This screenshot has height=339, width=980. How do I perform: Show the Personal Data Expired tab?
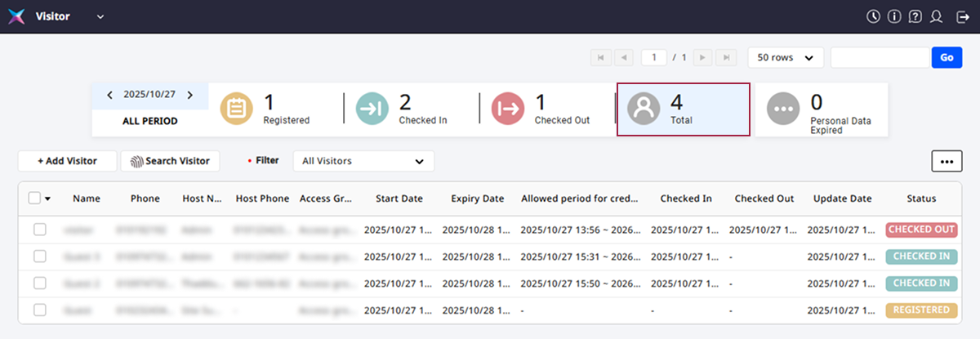coord(821,109)
